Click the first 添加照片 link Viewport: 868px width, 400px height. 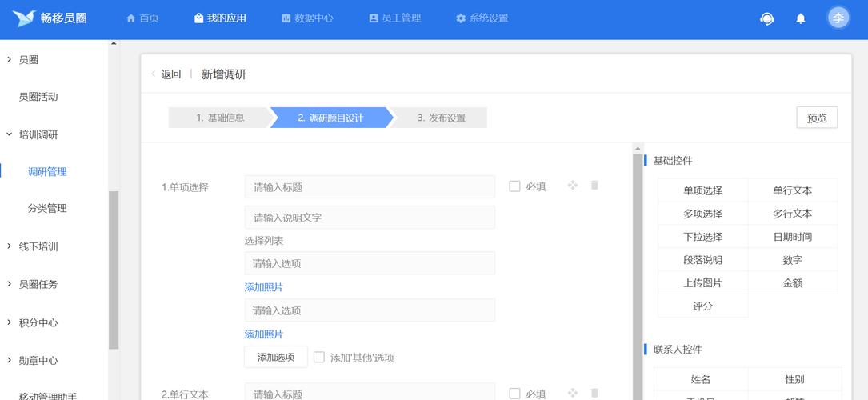click(264, 287)
